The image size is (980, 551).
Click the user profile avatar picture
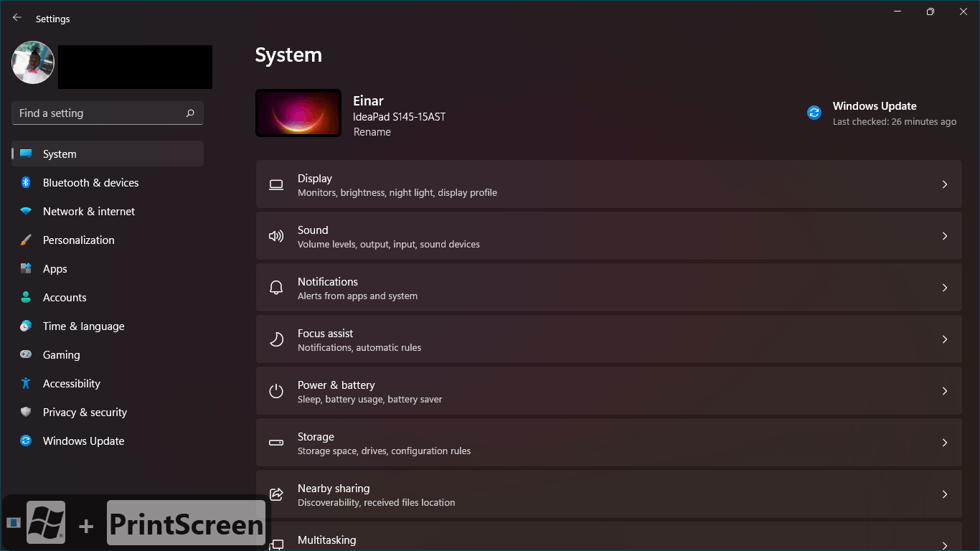(x=33, y=62)
